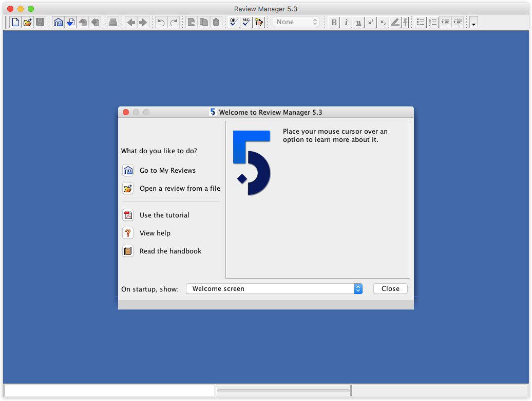Open the None style dropdown

coord(296,22)
